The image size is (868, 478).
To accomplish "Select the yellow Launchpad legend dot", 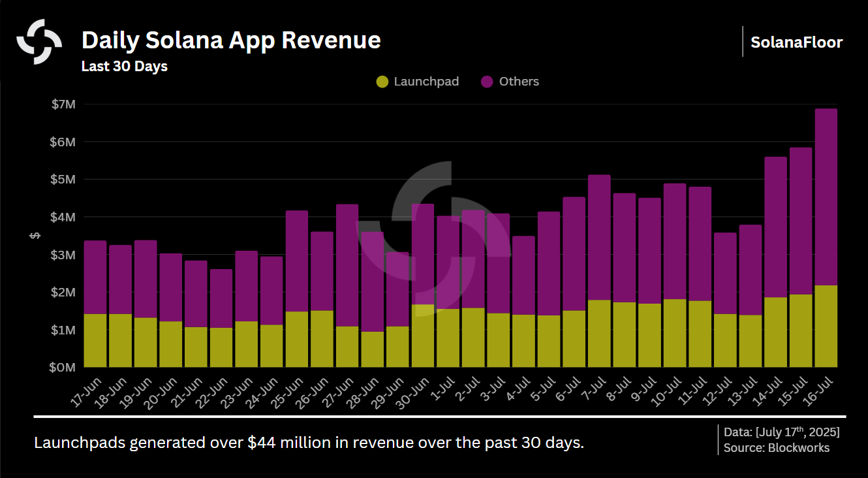I will click(384, 81).
